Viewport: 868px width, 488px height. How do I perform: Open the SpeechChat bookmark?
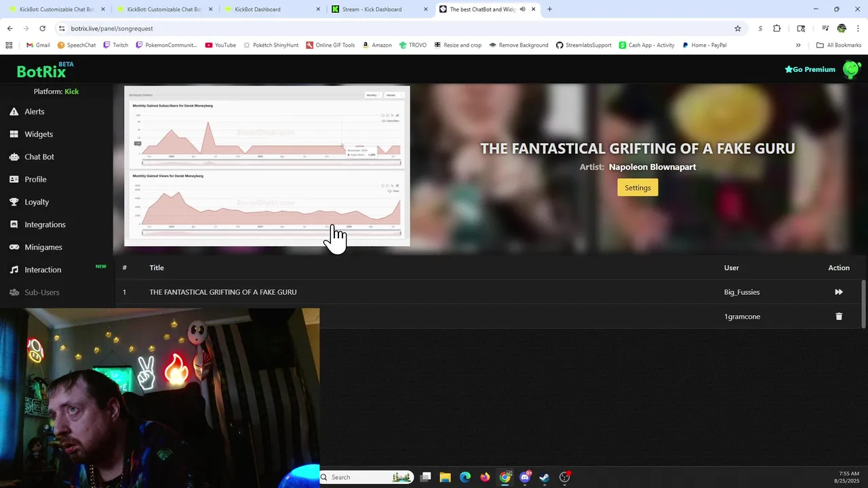pos(77,45)
